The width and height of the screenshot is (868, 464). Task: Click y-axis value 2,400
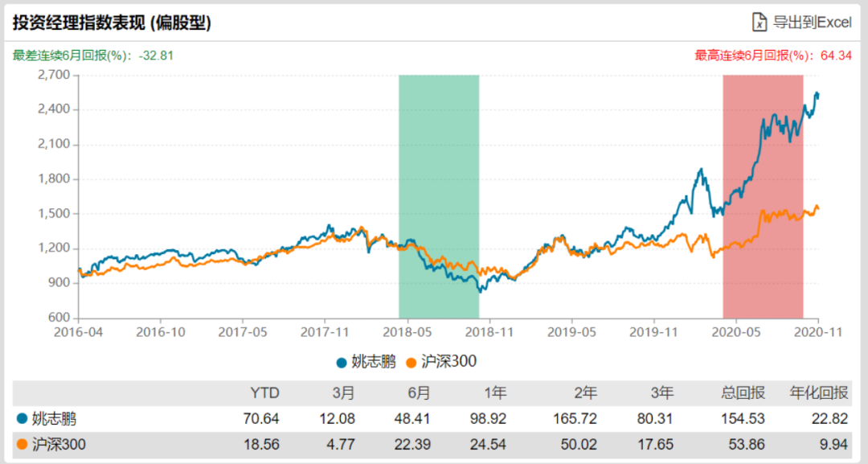click(54, 109)
